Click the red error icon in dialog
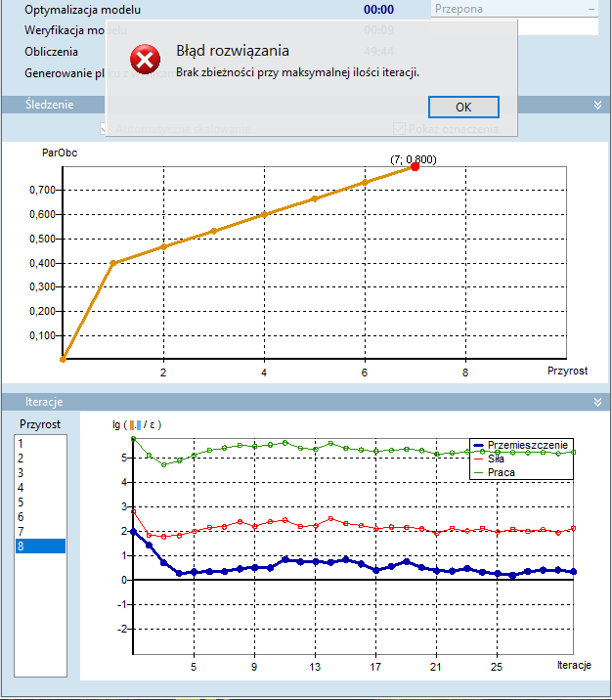This screenshot has width=612, height=700. [x=145, y=60]
